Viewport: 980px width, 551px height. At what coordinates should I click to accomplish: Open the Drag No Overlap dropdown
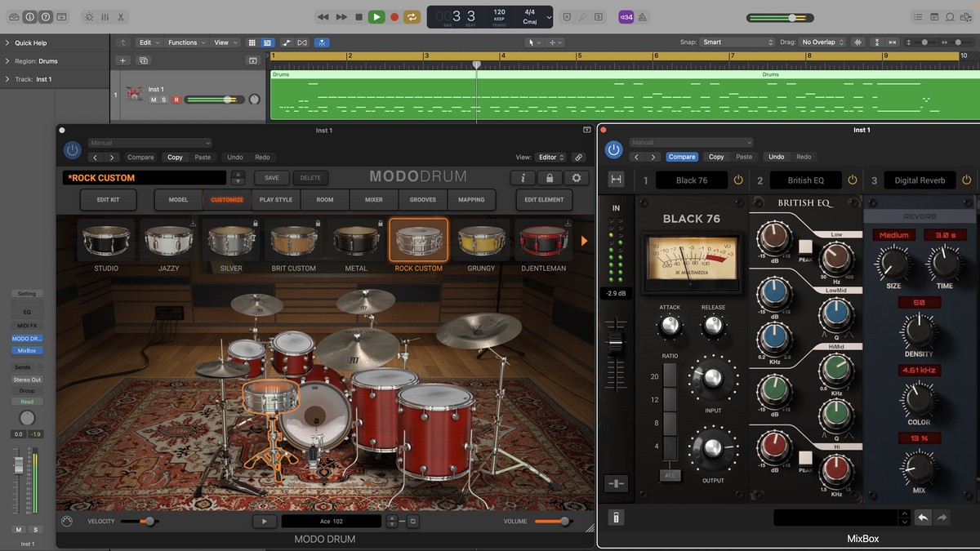click(822, 42)
